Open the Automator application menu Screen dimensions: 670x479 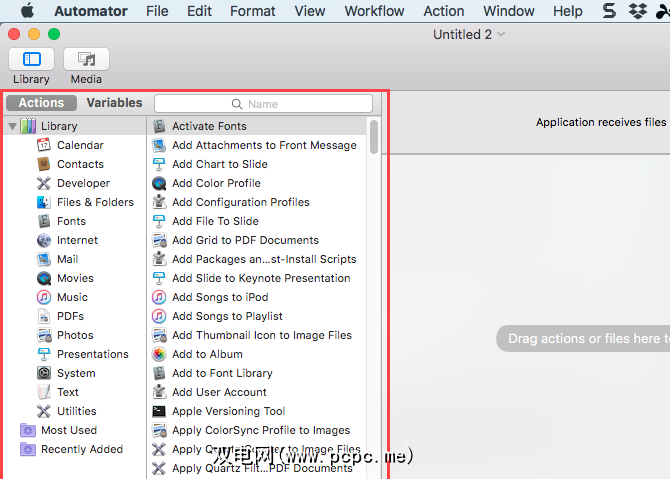point(91,11)
